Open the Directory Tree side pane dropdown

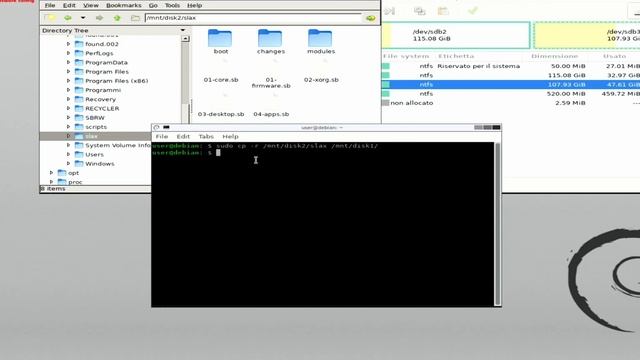(183, 30)
